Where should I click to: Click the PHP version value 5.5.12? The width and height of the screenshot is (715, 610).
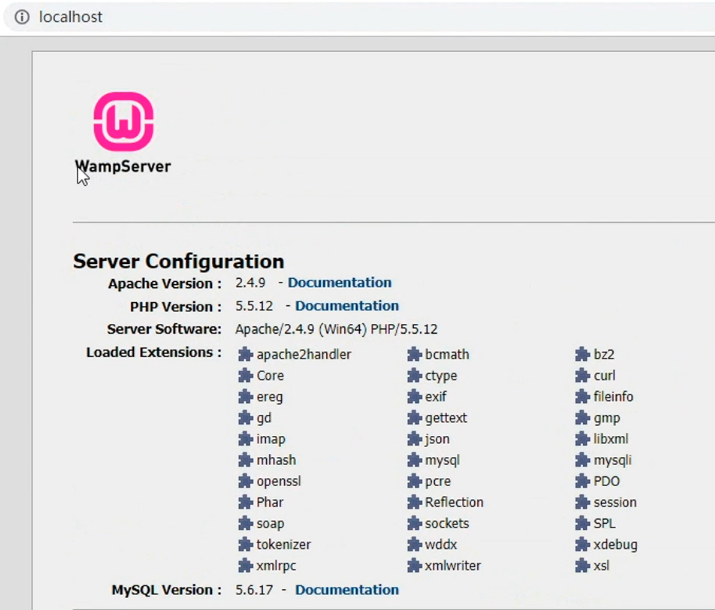[254, 306]
